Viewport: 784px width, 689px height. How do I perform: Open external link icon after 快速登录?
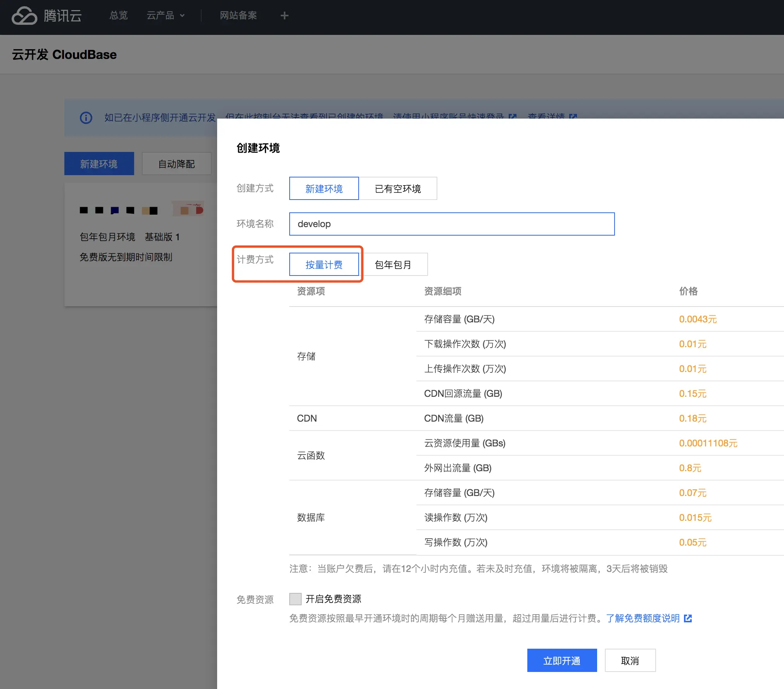tap(513, 116)
